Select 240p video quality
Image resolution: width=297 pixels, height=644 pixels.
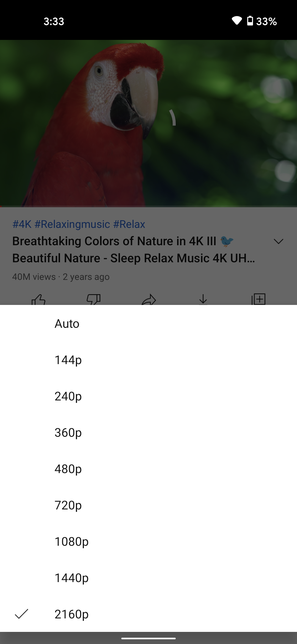[x=68, y=396]
